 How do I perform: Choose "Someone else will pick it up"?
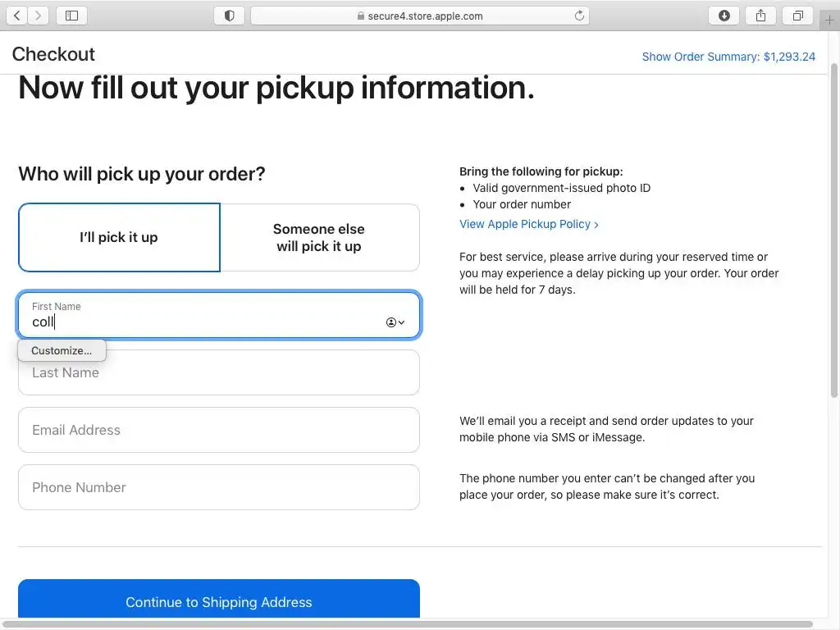pyautogui.click(x=319, y=237)
